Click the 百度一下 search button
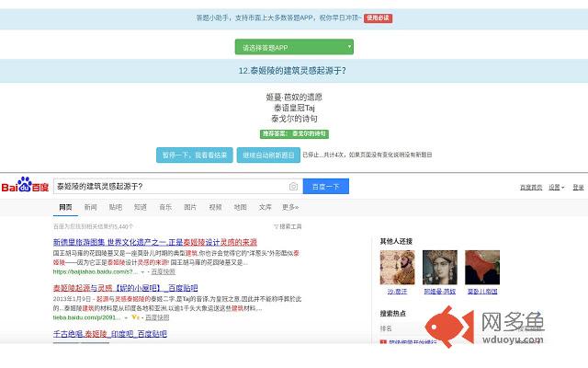 [x=326, y=186]
